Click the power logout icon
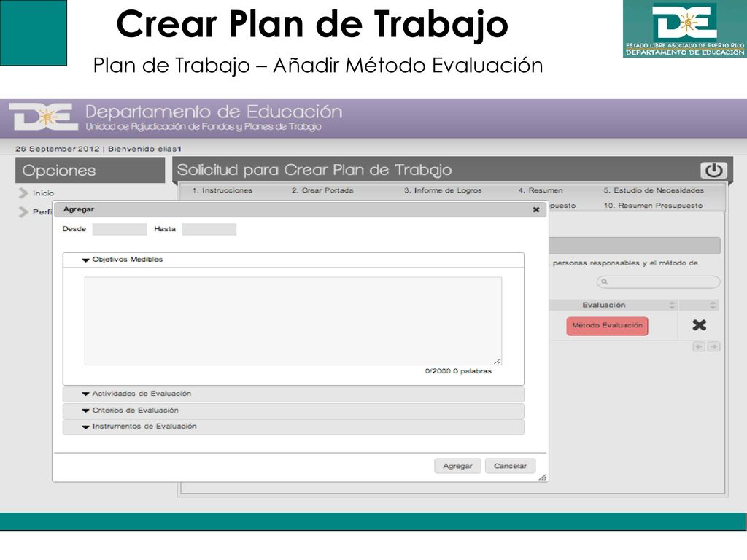This screenshot has width=747, height=560. 713,171
